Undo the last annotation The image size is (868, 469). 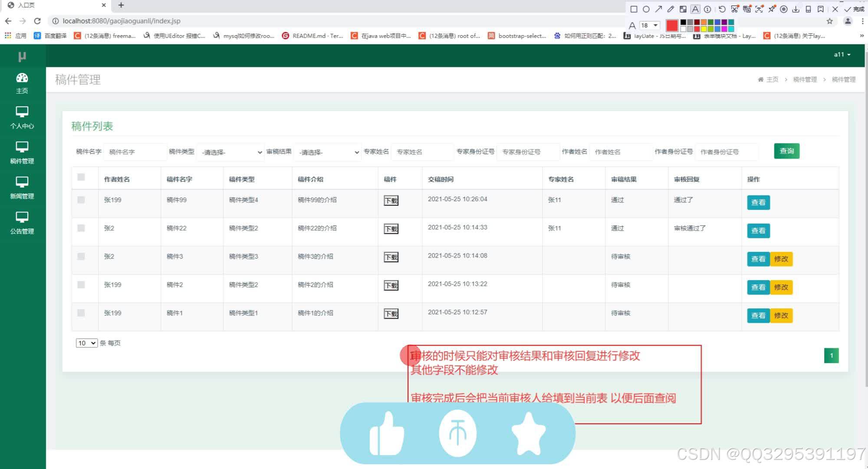coord(722,9)
